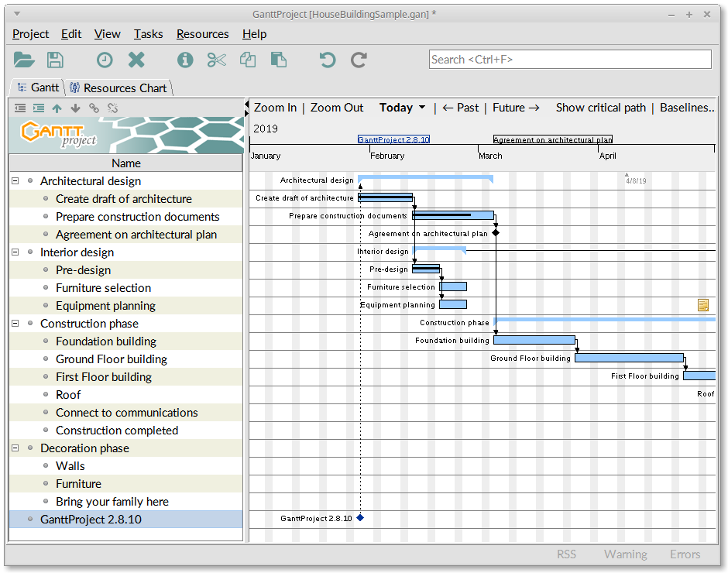Select the Walls task row

(125, 465)
